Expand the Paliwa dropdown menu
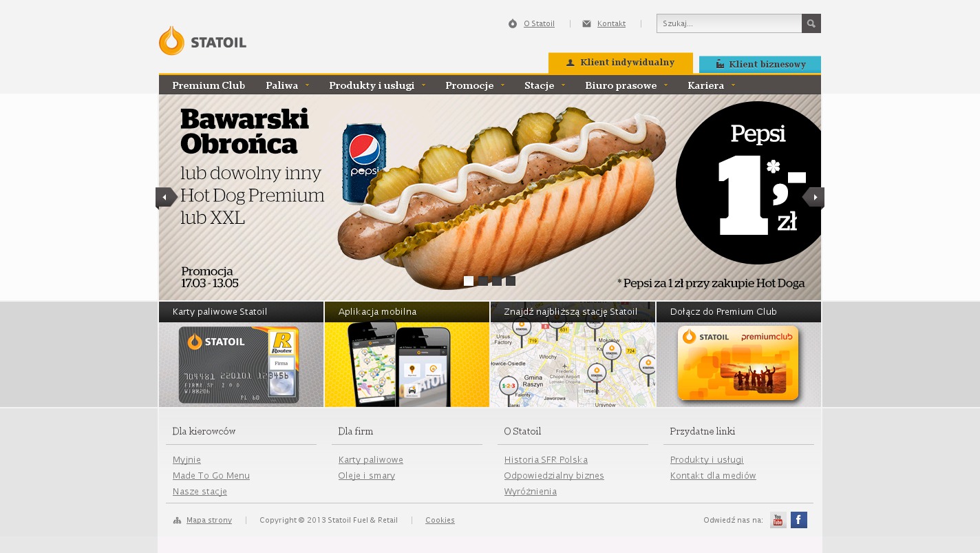Viewport: 980px width, 553px height. pyautogui.click(x=288, y=85)
